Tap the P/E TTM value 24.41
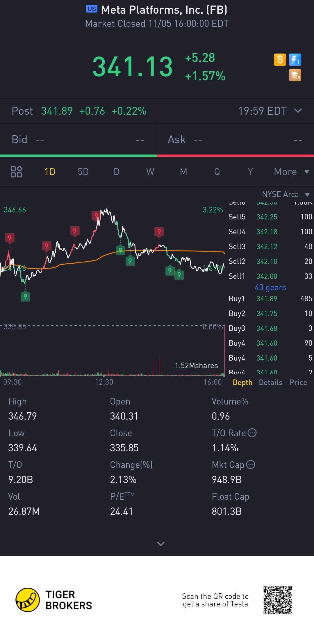Viewport: 314px width, 644px height. point(122,511)
